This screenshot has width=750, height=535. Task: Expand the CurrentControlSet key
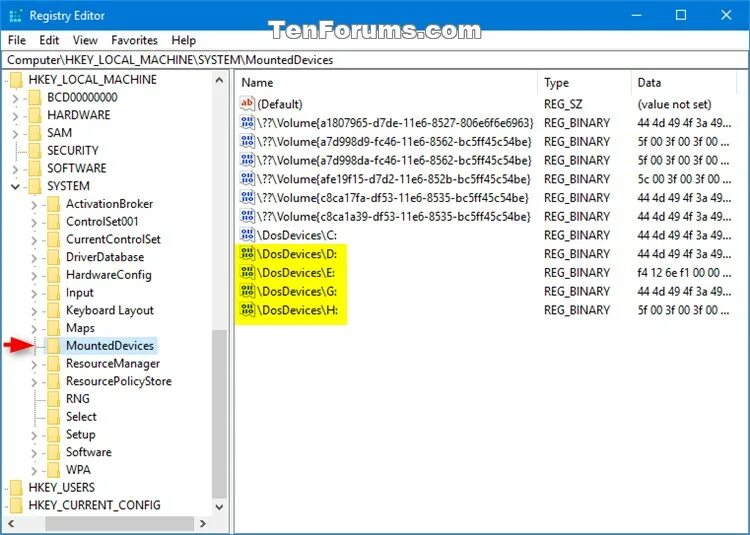pyautogui.click(x=34, y=240)
